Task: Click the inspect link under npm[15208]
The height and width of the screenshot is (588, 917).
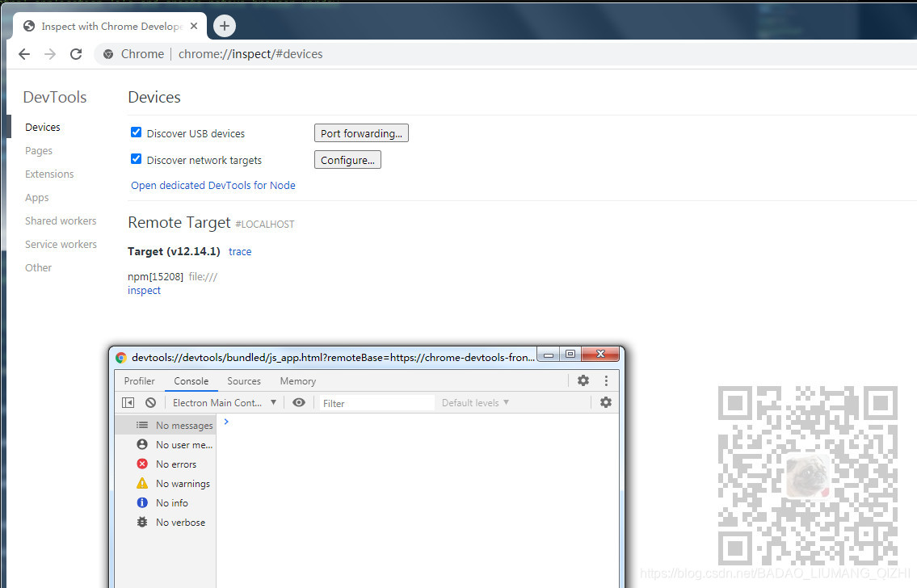Action: pyautogui.click(x=144, y=291)
